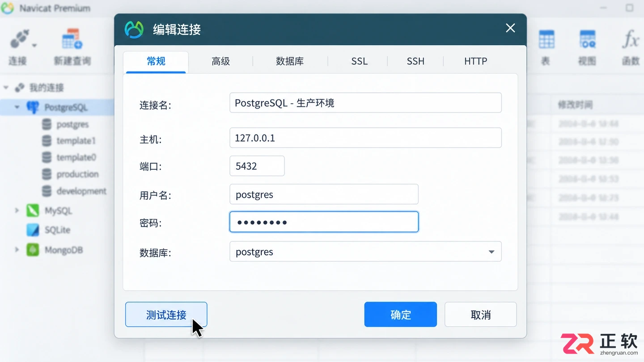Image resolution: width=644 pixels, height=362 pixels.
Task: Open the dropdown arrow beside 连接 toolbar button
Action: tap(34, 45)
